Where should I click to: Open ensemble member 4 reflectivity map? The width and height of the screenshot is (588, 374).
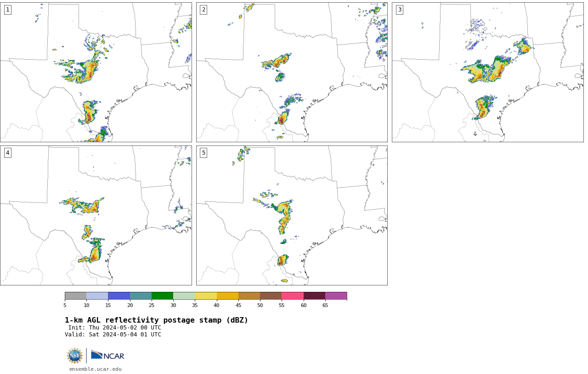(96, 215)
